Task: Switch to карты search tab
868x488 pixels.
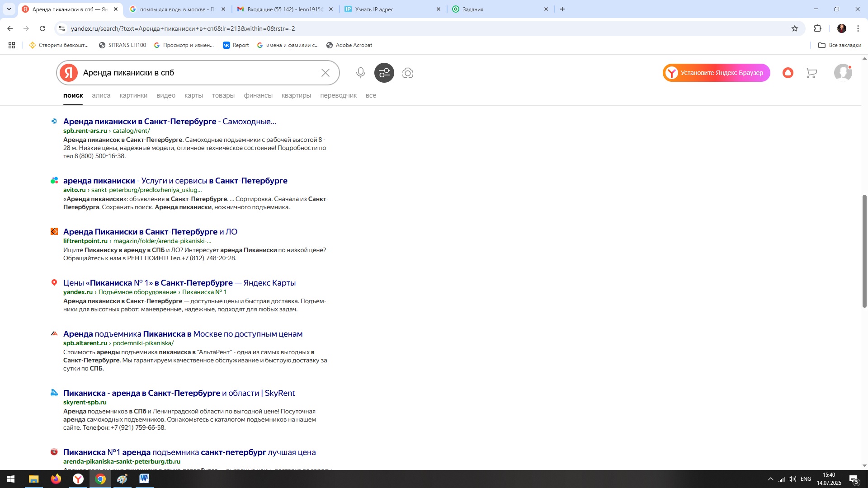Action: click(x=193, y=95)
